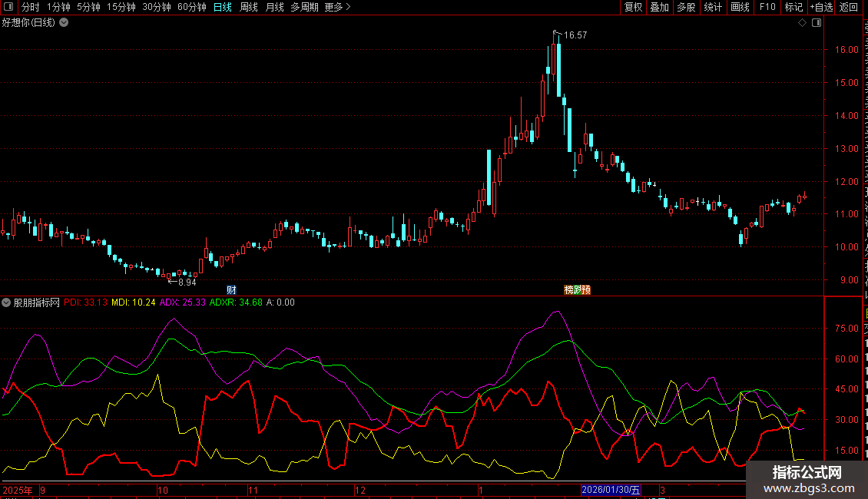This screenshot has height=499, width=868.
Task: Click the diamond marker icon above chart
Action: click(x=802, y=23)
